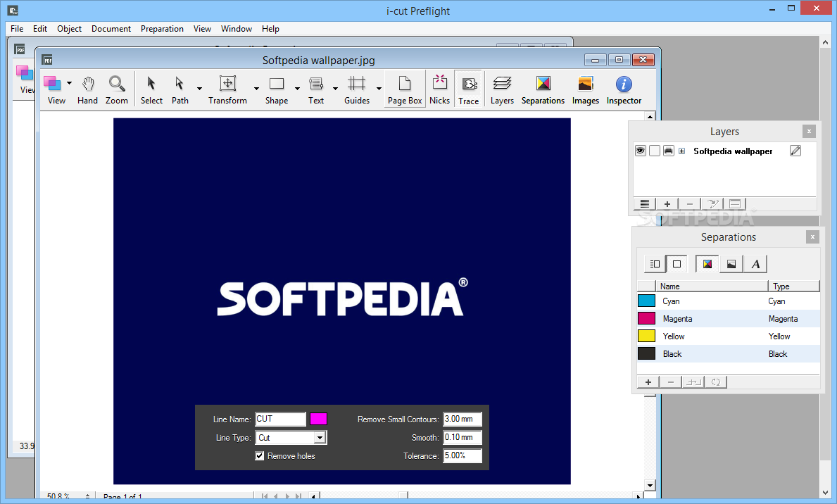The height and width of the screenshot is (504, 837).
Task: Remove separation with minus button
Action: 671,382
